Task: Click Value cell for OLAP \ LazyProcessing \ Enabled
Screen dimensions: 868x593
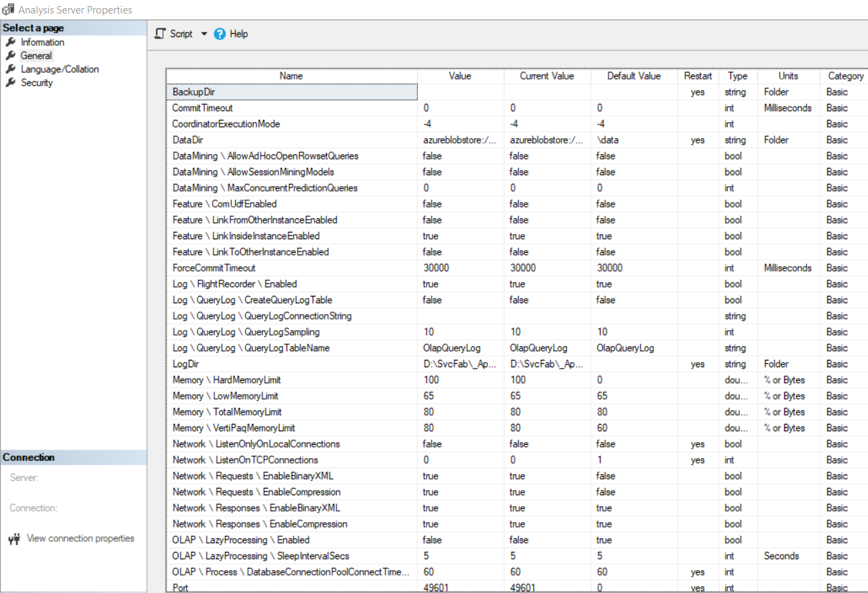Action: (x=460, y=540)
